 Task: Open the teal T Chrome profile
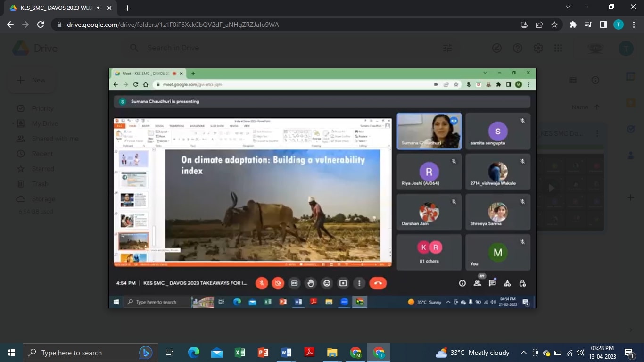click(618, 25)
